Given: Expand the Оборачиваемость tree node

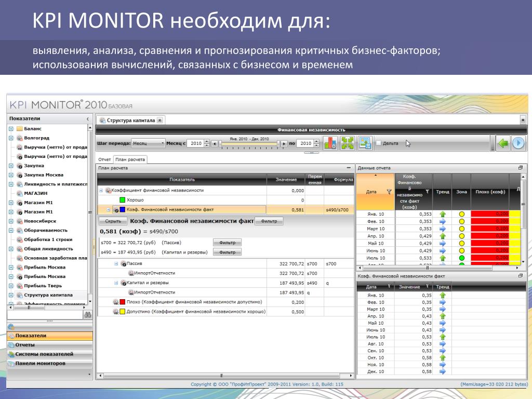Looking at the screenshot, I should 11,230.
